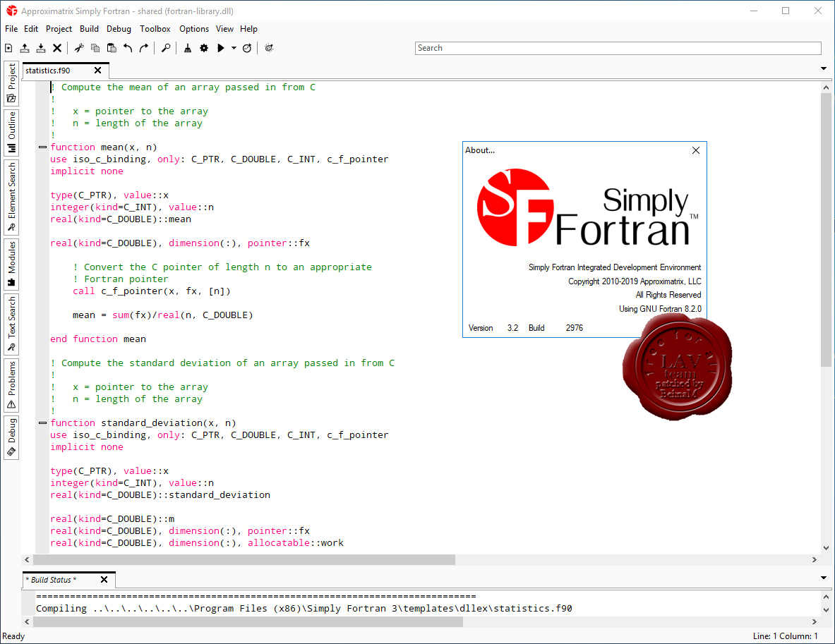Click the Cut scissors icon
Viewport: 835px width, 644px height.
coord(79,49)
